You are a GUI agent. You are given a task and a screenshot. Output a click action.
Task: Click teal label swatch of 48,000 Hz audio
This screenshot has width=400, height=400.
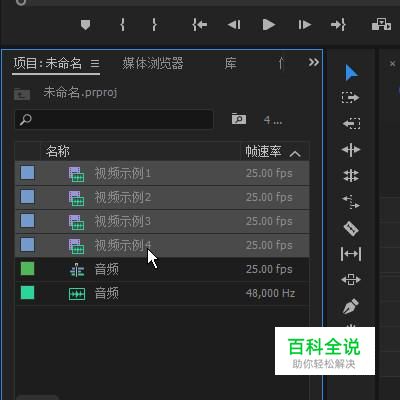pos(27,293)
